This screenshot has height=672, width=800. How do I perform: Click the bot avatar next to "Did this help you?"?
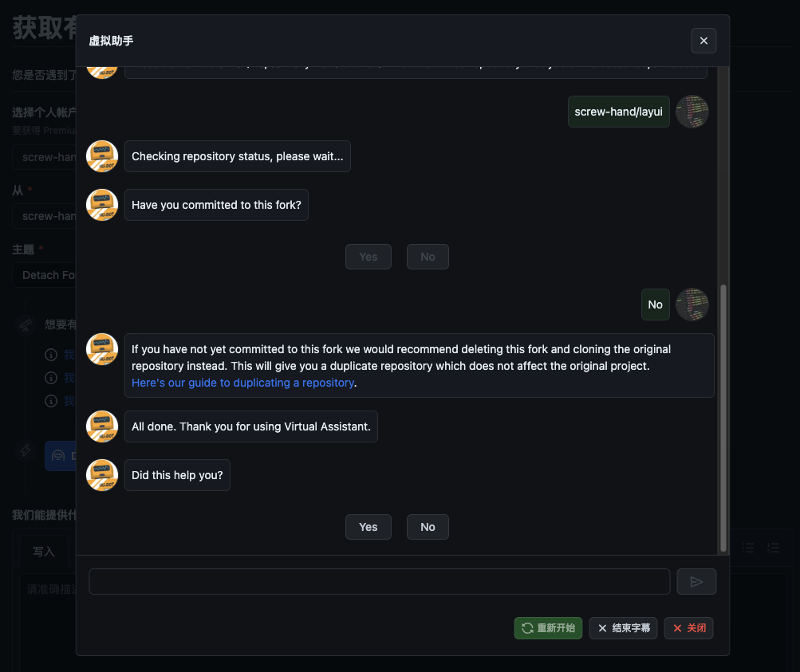coord(102,475)
